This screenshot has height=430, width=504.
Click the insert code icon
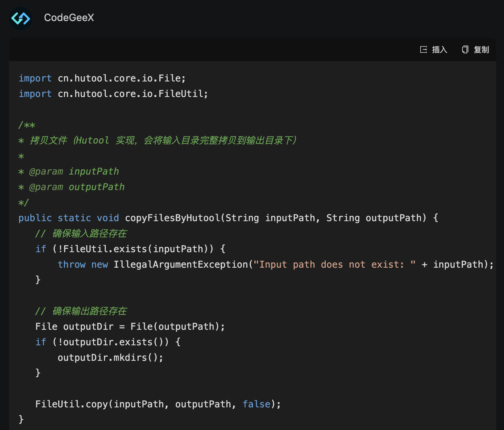[x=423, y=49]
